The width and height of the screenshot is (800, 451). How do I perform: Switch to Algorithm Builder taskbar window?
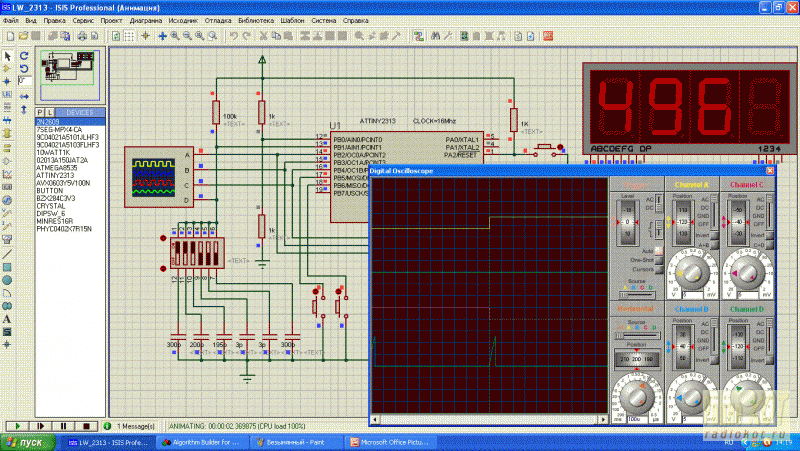pos(201,442)
